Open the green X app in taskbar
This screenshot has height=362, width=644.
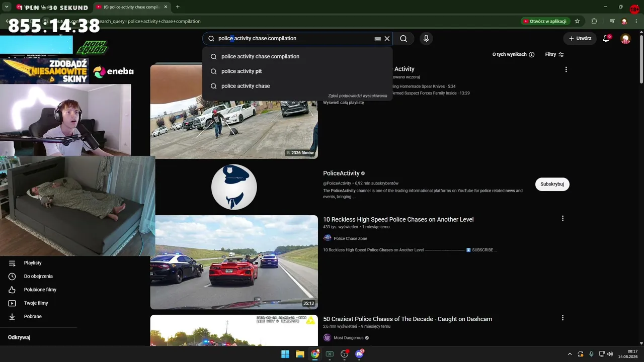(330, 354)
